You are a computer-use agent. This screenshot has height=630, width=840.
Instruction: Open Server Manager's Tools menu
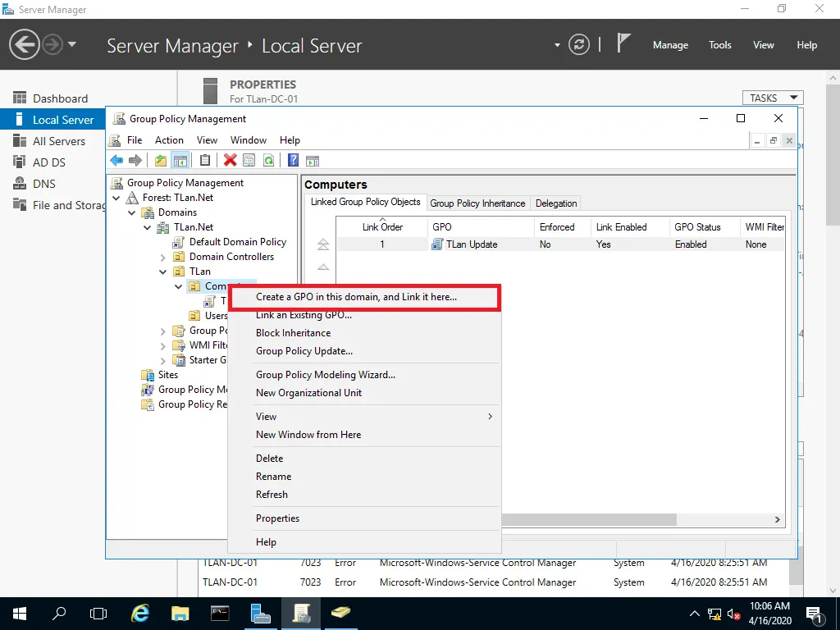click(719, 45)
